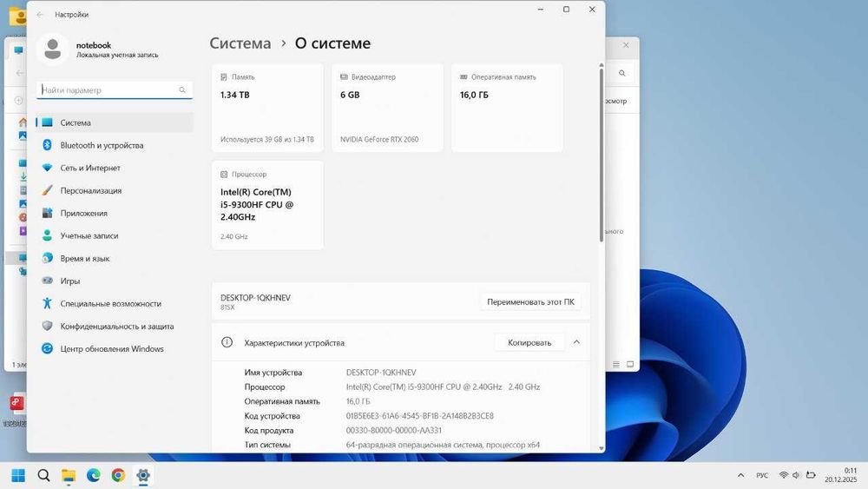Open the Процессор i5-9300HF card

267,205
